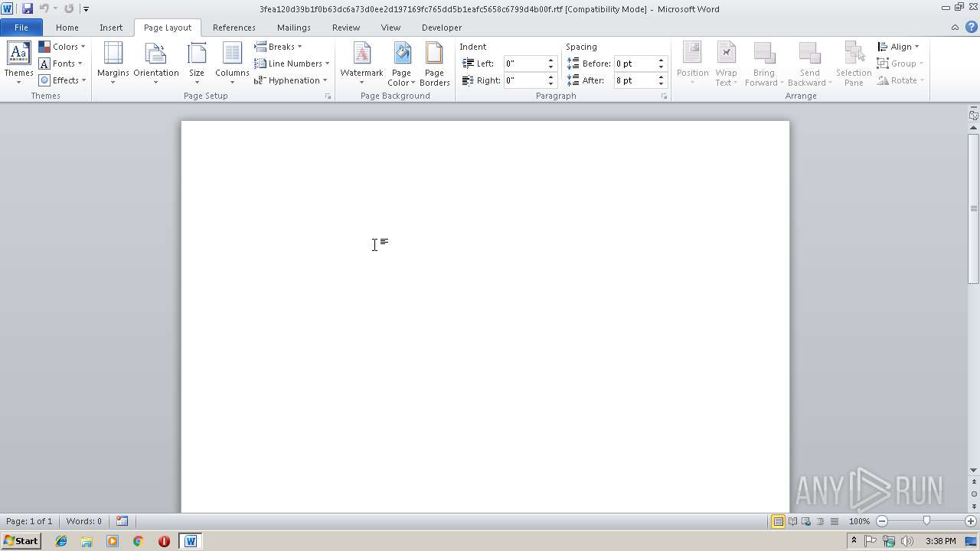Open the File tab
The image size is (980, 551).
[21, 28]
